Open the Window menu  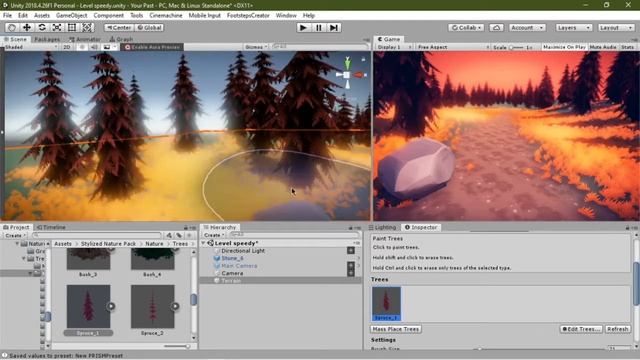point(286,16)
